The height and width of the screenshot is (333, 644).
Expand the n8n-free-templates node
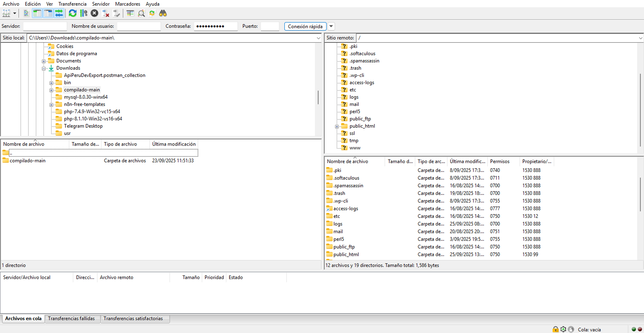click(51, 105)
